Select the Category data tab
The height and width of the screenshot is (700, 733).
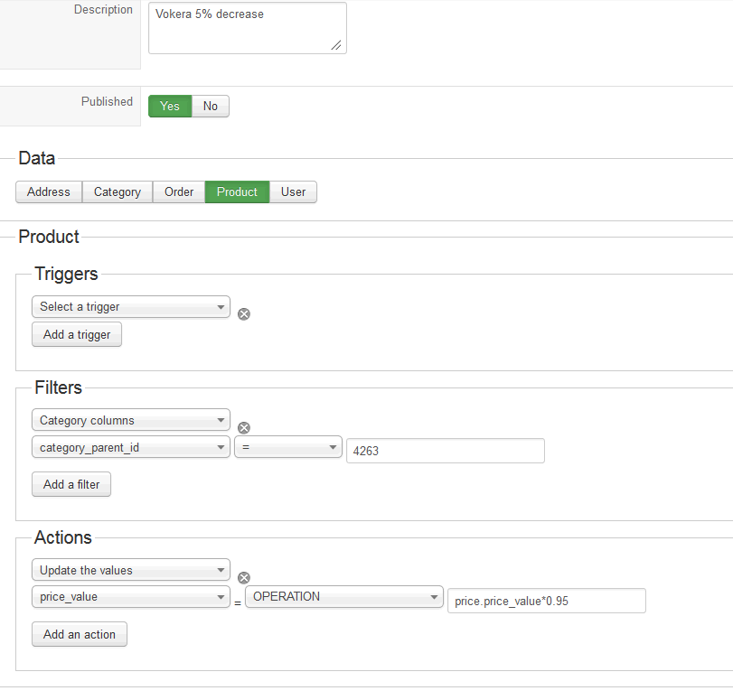click(x=117, y=192)
